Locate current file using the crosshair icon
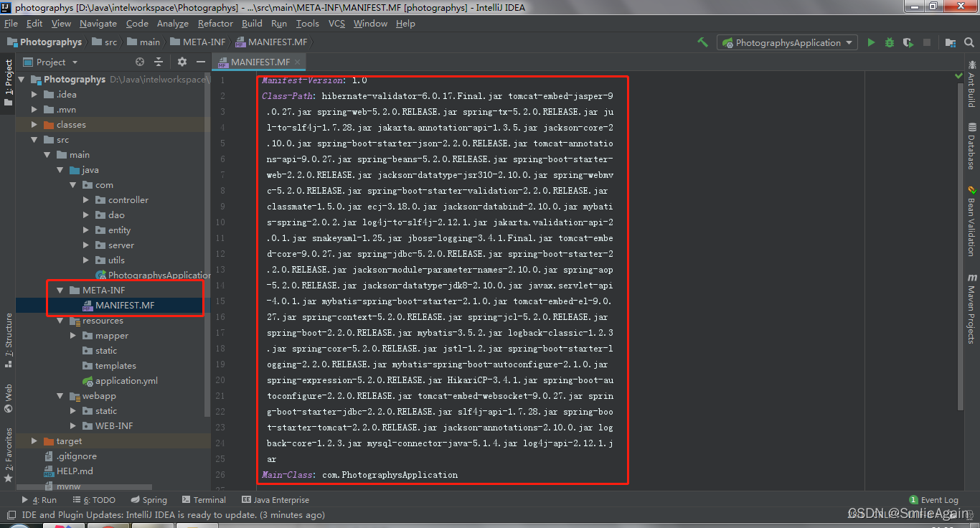Viewport: 980px width, 528px height. pos(140,62)
